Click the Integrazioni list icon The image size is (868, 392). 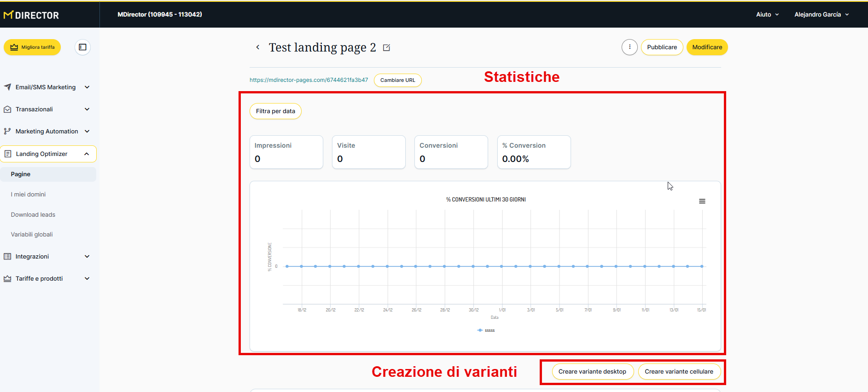tap(7, 256)
